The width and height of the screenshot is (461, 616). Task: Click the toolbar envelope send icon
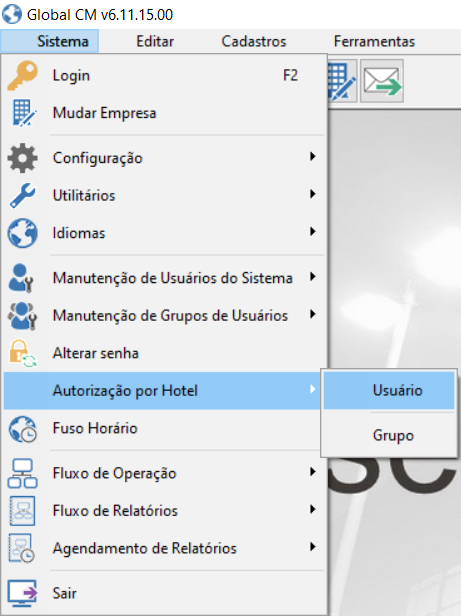(x=382, y=81)
